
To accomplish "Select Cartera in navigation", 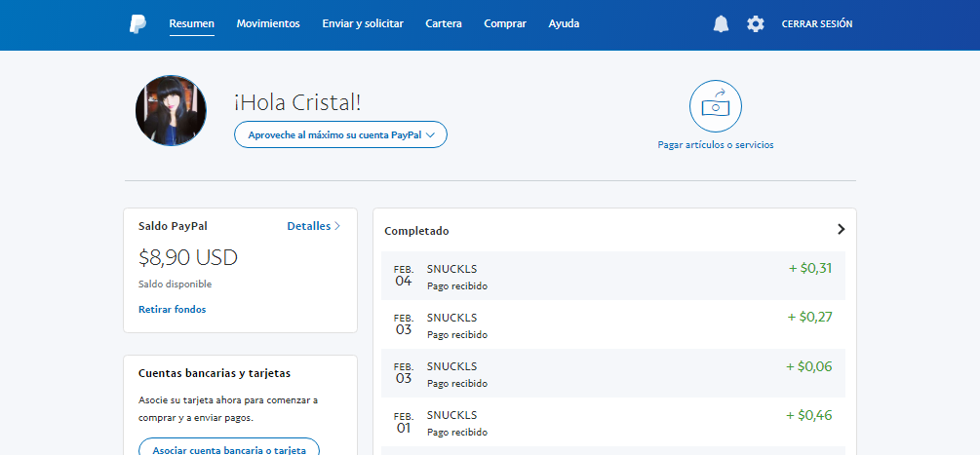I will (x=444, y=23).
